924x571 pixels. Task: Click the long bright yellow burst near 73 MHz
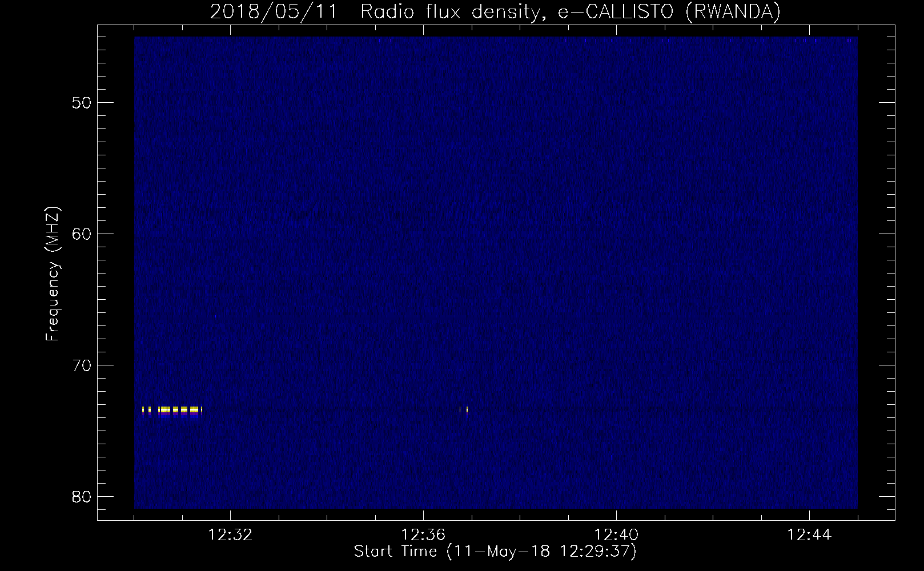pyautogui.click(x=172, y=410)
